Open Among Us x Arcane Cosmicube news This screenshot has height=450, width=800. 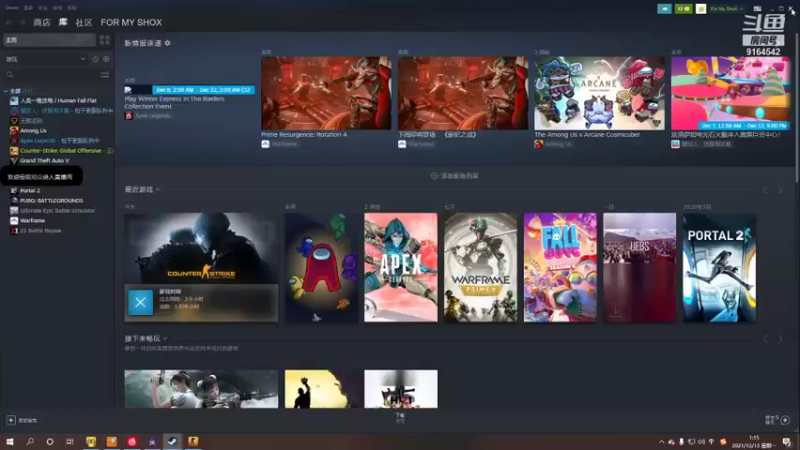(599, 93)
